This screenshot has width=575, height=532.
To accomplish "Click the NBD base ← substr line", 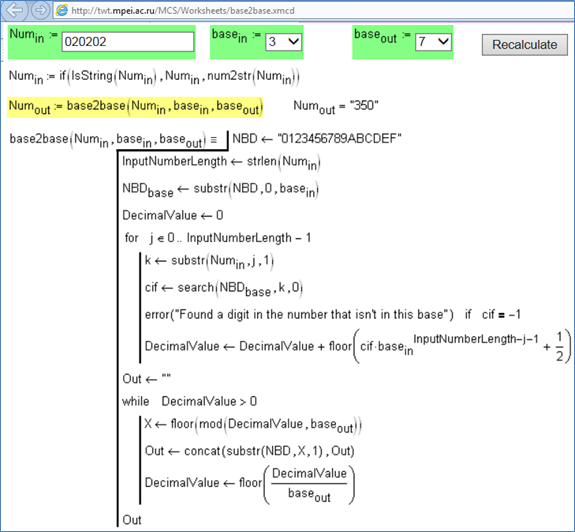I will 220,190.
